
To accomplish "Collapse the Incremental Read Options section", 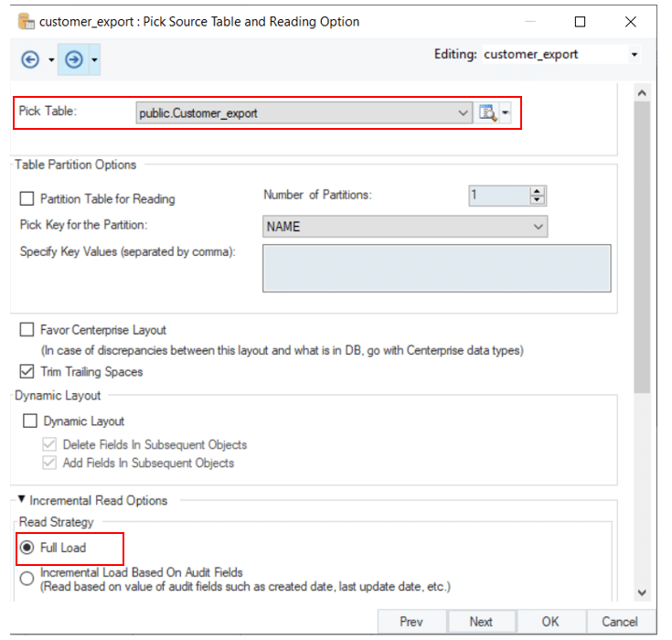I will 21,499.
